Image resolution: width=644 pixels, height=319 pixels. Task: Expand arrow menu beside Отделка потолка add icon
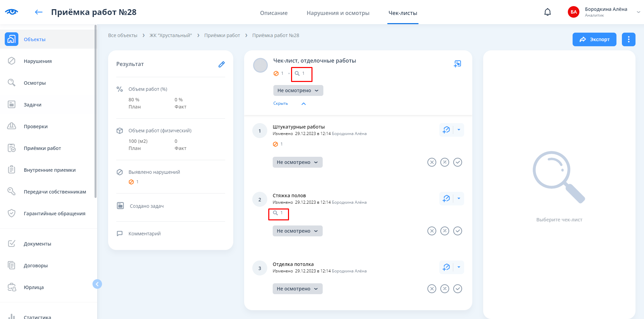click(459, 267)
